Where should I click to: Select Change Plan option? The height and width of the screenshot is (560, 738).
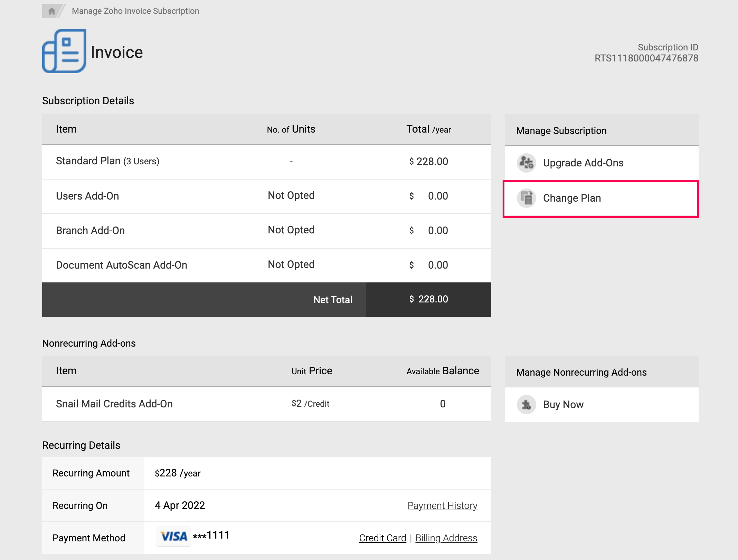[572, 198]
